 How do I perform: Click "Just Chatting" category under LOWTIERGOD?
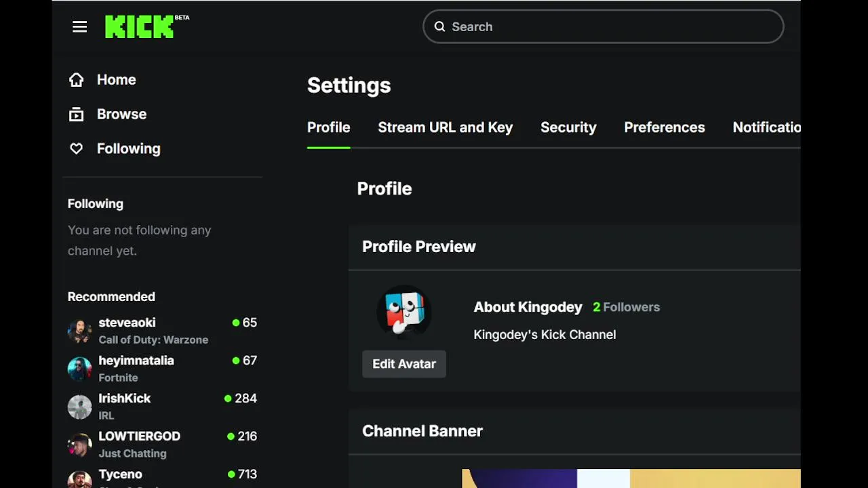point(132,453)
